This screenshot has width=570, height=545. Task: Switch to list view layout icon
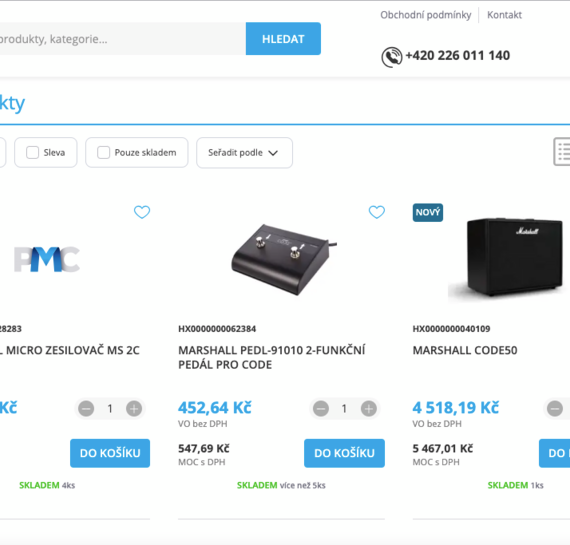coord(562,152)
